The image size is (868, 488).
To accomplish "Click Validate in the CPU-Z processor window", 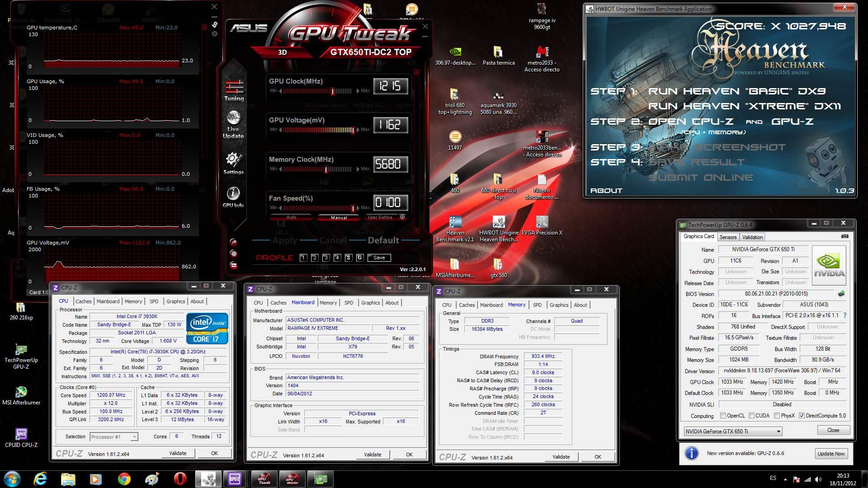I will (x=178, y=453).
